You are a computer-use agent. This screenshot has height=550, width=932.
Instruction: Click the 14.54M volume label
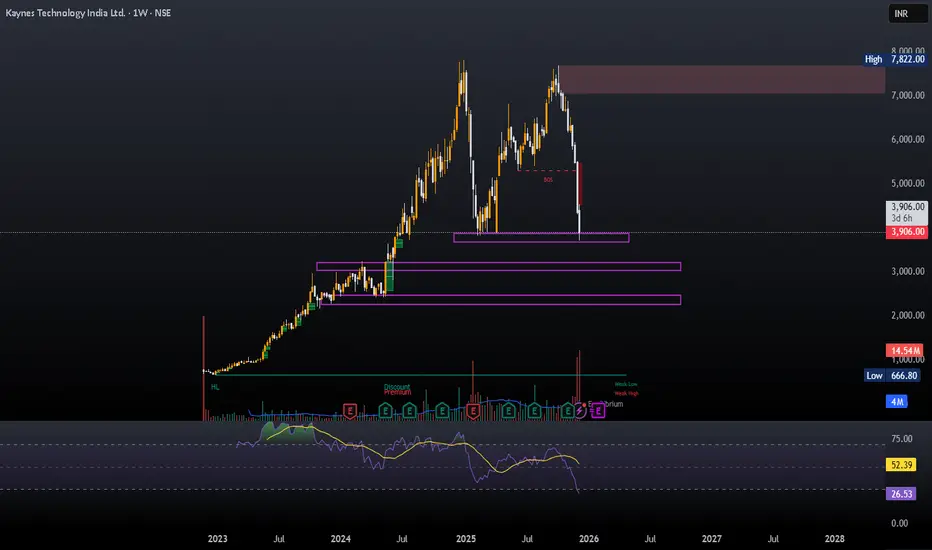905,351
